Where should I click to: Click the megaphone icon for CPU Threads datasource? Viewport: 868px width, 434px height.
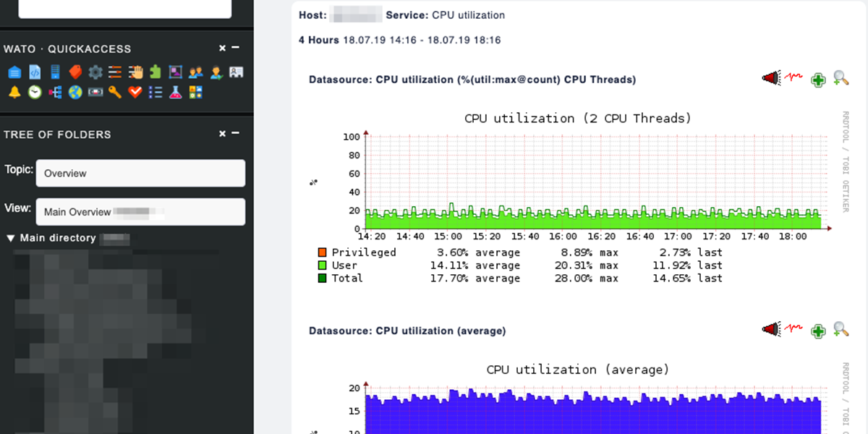click(772, 78)
